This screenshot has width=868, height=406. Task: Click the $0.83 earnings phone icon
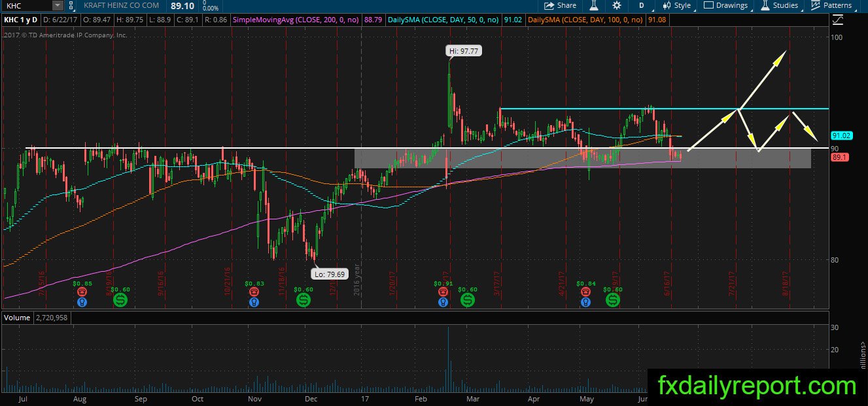pyautogui.click(x=254, y=291)
